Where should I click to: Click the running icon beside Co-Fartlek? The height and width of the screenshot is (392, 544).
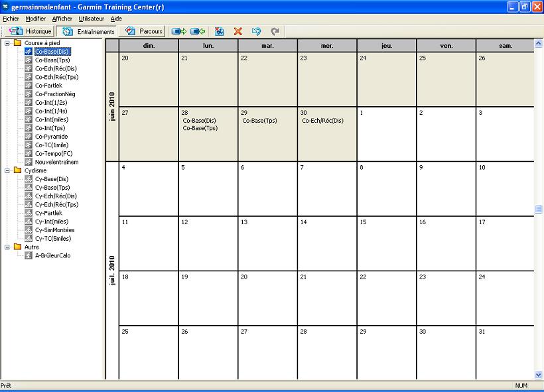pyautogui.click(x=29, y=86)
